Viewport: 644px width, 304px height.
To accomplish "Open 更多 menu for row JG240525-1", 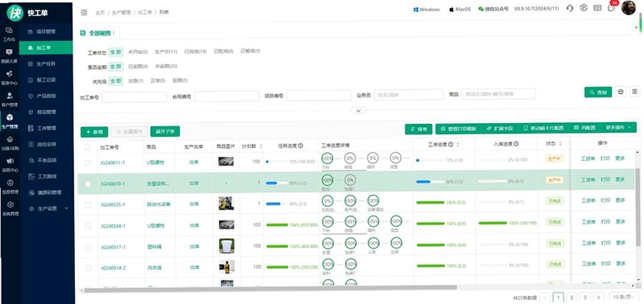I will pyautogui.click(x=620, y=200).
